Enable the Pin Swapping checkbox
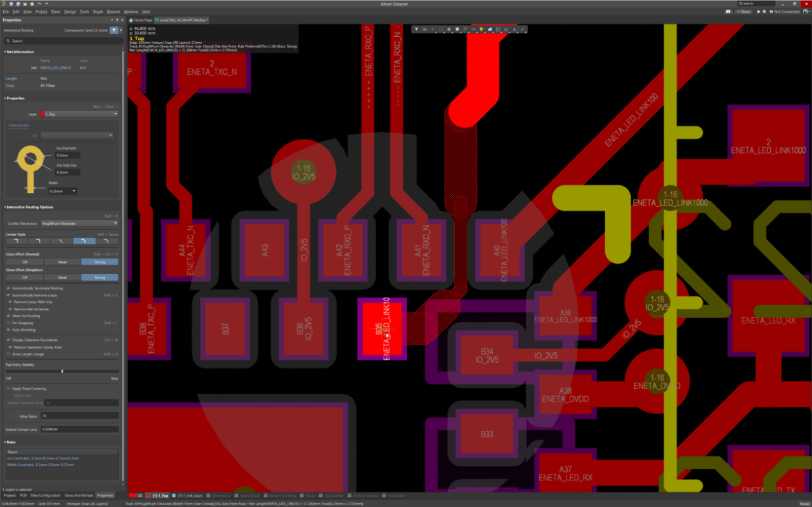 coord(8,323)
